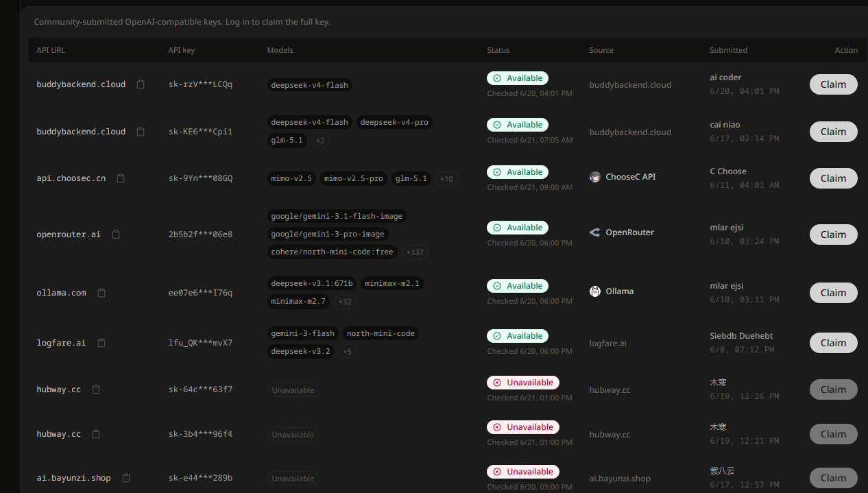Click the Source column header
Viewport: 868px width, 493px height.
tap(601, 50)
